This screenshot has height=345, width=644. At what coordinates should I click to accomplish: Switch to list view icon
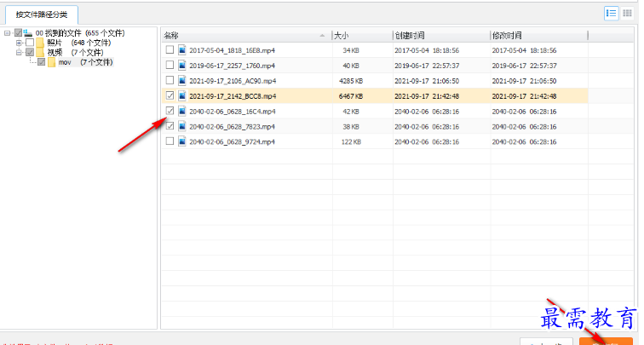pos(611,13)
